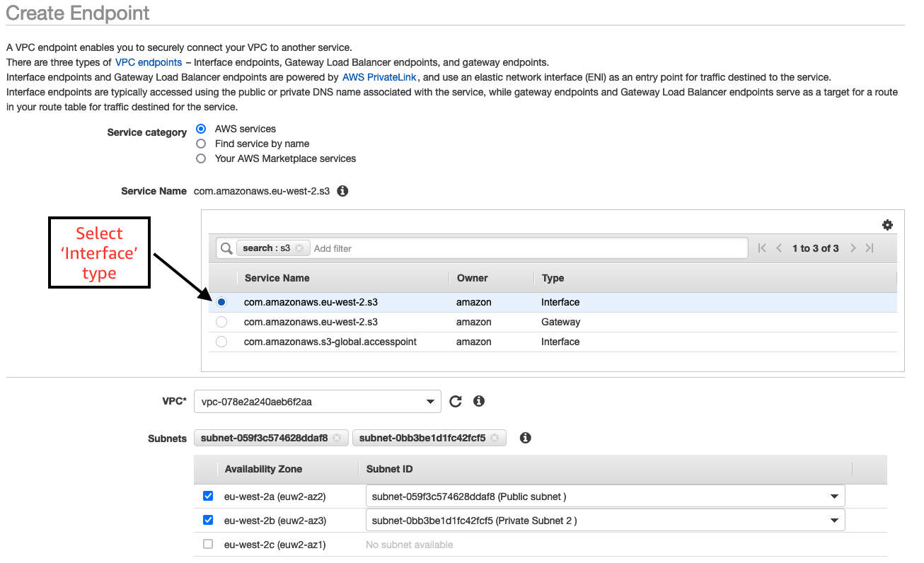Screen dimensions: 924x563
Task: Select the Gateway type S3 endpoint
Action: tap(221, 322)
